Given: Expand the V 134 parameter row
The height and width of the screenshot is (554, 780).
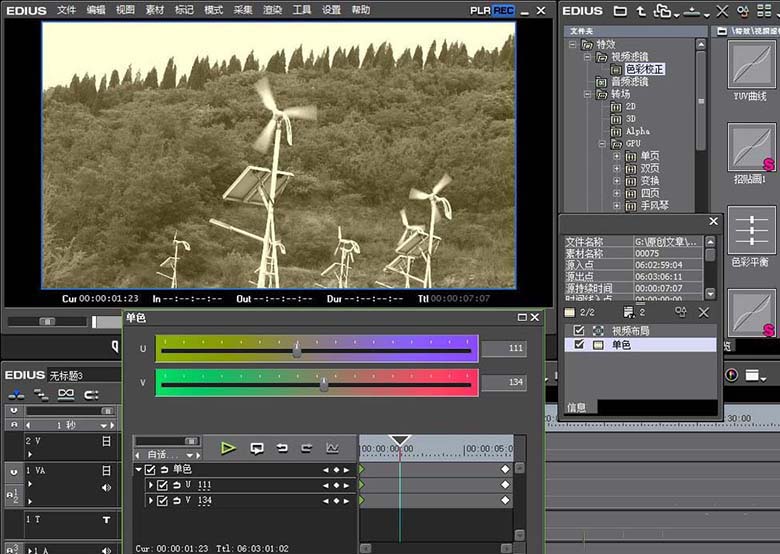Looking at the screenshot, I should click(151, 500).
